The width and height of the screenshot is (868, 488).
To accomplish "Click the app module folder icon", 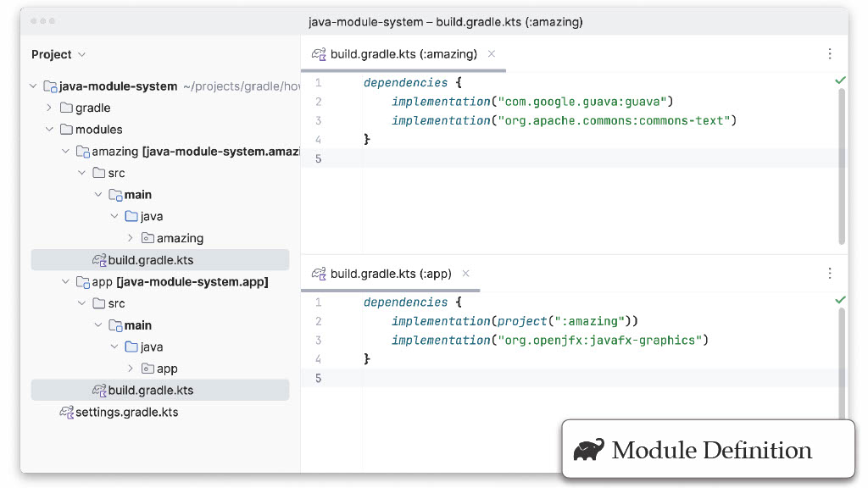I will point(83,282).
